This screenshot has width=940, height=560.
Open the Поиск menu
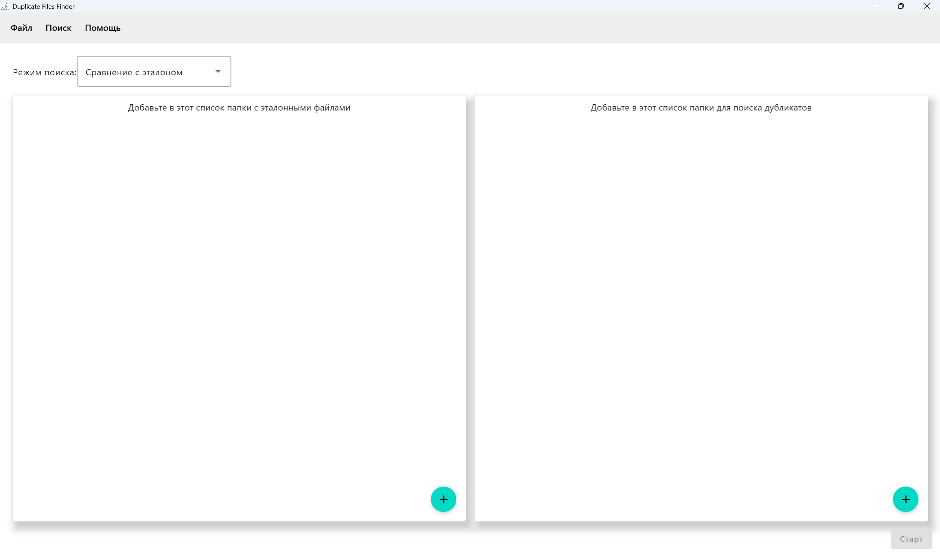(x=58, y=28)
